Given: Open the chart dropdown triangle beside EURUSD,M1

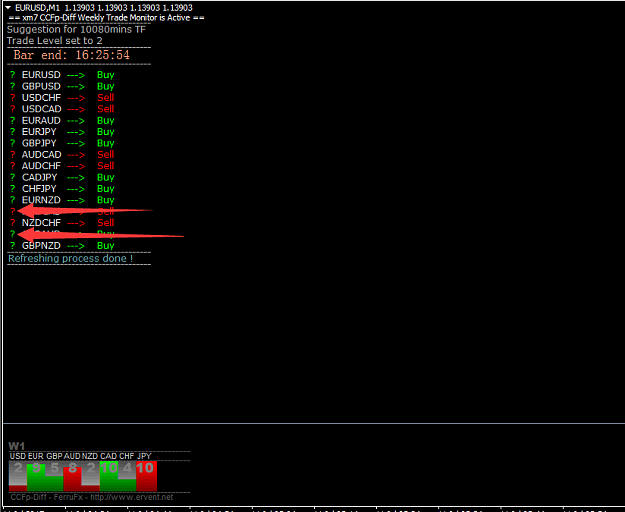Looking at the screenshot, I should [8, 8].
